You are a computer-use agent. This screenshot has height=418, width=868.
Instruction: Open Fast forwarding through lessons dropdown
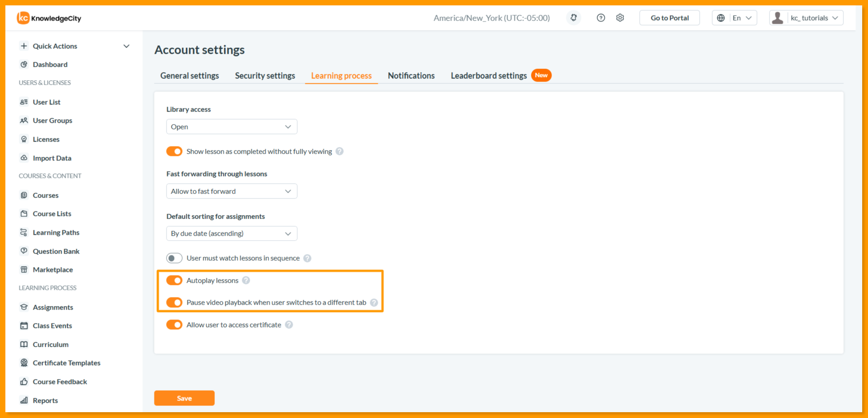(x=231, y=191)
